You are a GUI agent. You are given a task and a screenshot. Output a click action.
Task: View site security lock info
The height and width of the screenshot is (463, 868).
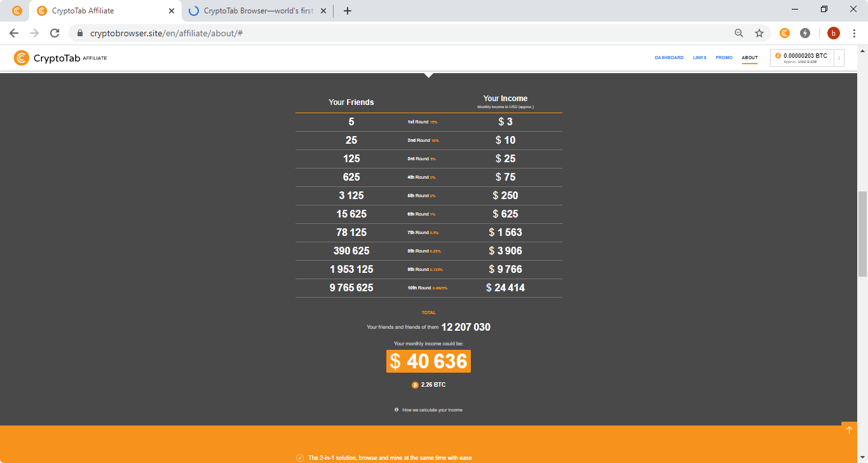[x=80, y=33]
